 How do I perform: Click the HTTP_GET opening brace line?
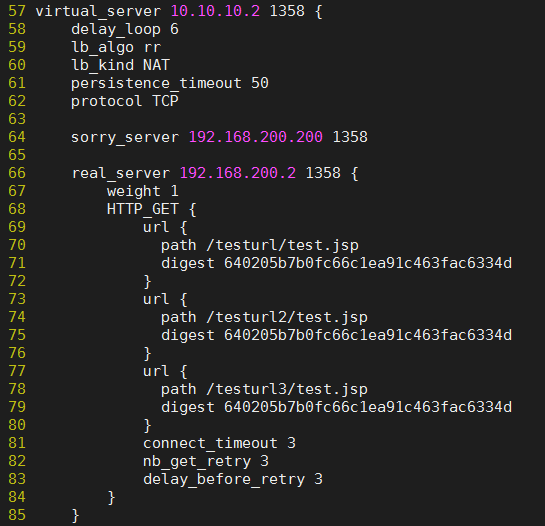(152, 209)
